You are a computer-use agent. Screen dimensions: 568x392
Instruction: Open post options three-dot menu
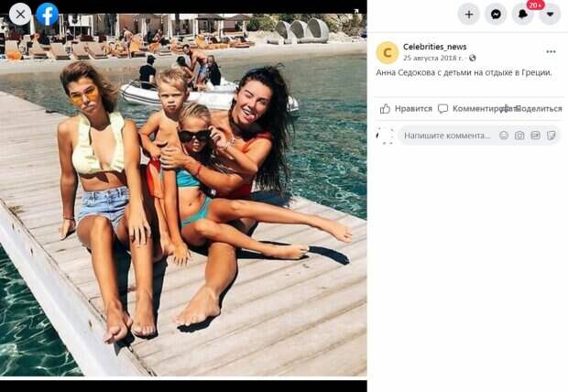click(551, 51)
